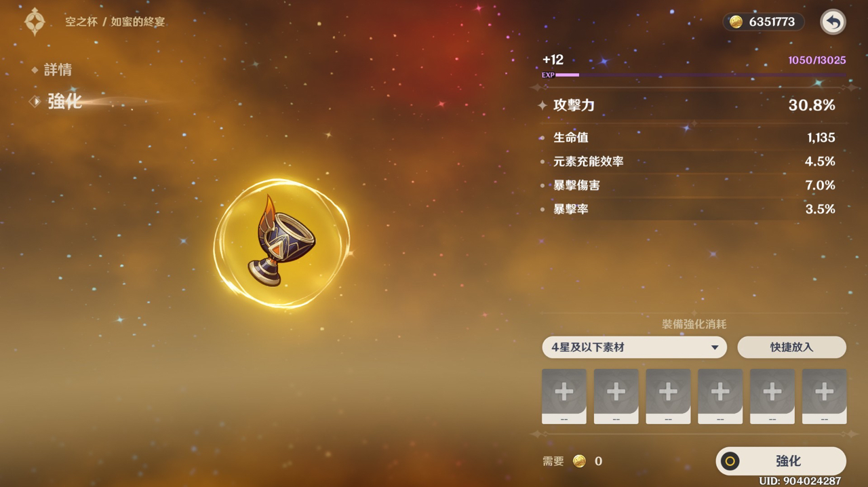
Task: Expand the material filter dropdown arrow
Action: point(714,348)
